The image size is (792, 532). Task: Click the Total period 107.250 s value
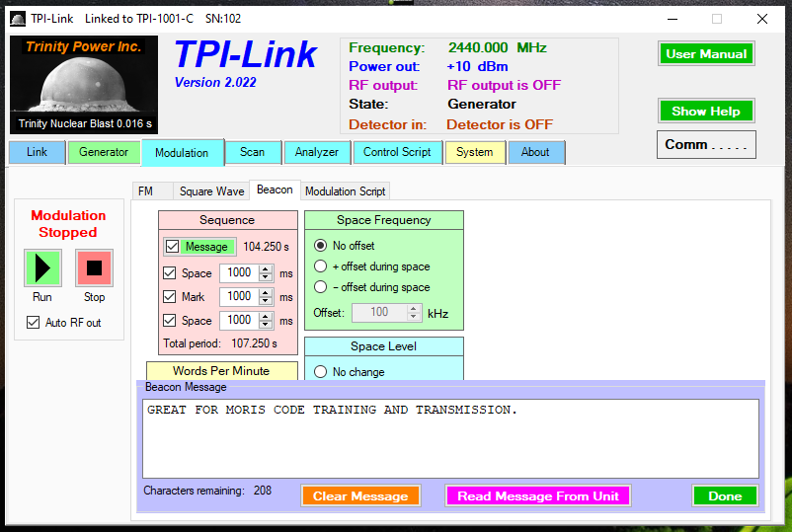tap(254, 343)
